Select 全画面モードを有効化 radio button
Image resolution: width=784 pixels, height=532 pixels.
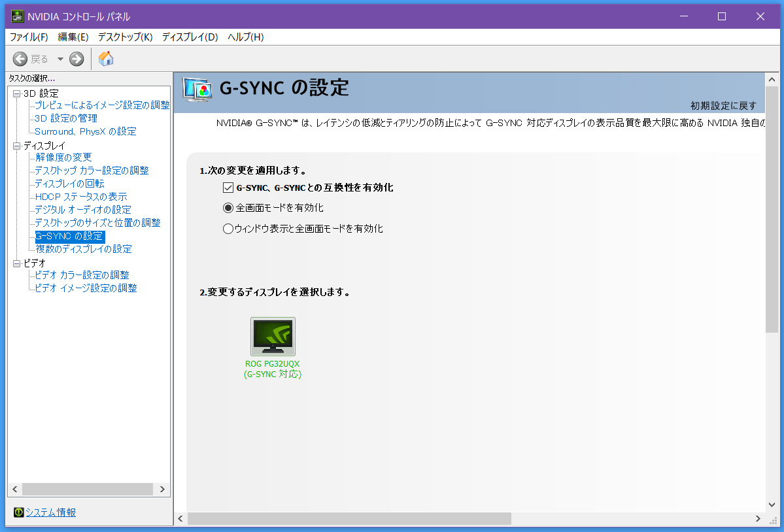click(228, 208)
